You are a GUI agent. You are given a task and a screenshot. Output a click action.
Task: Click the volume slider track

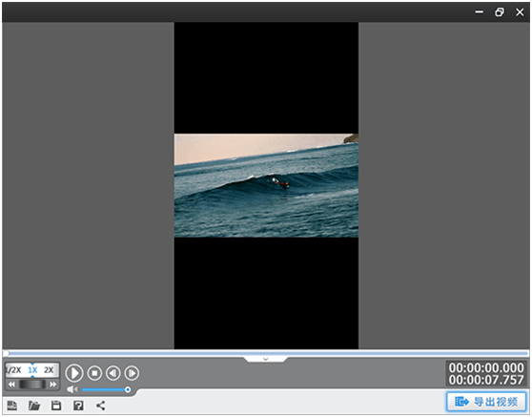point(105,389)
